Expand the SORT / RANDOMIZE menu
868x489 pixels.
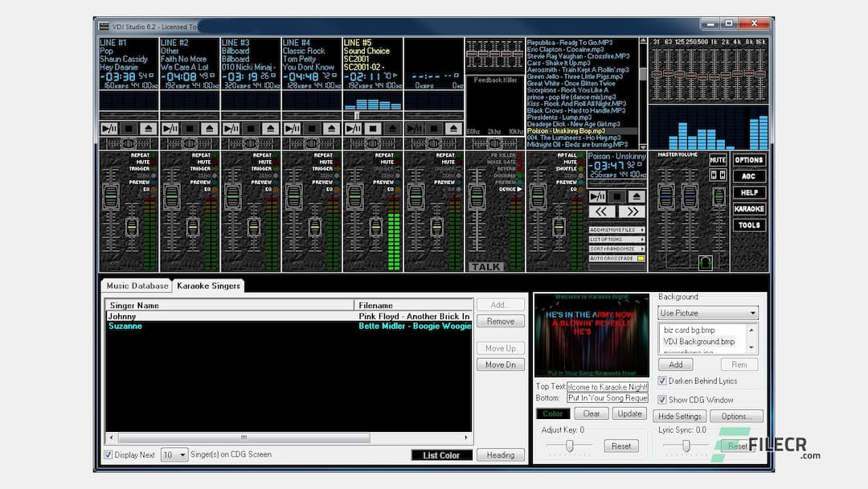pyautogui.click(x=613, y=249)
